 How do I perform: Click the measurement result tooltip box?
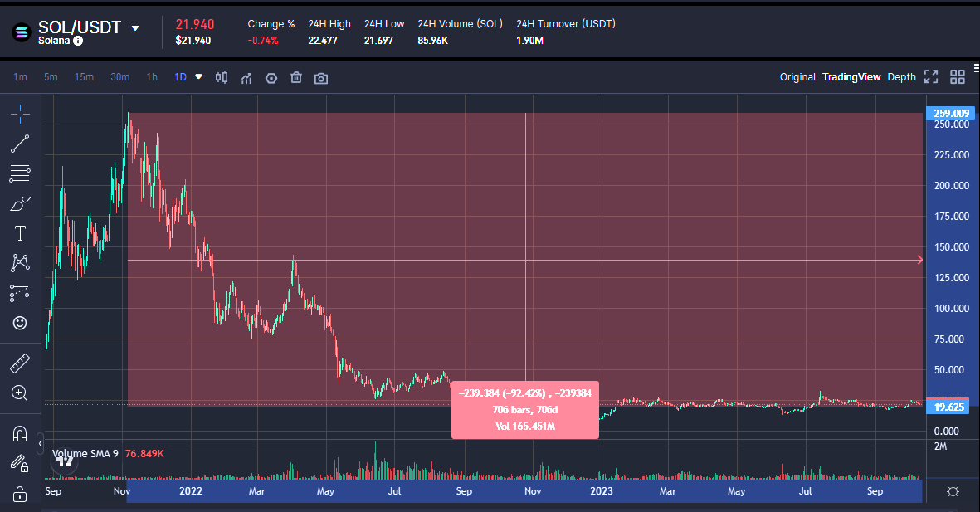click(525, 409)
